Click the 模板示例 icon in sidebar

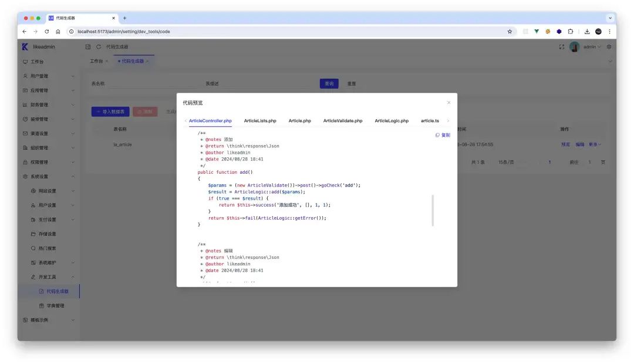click(25, 321)
